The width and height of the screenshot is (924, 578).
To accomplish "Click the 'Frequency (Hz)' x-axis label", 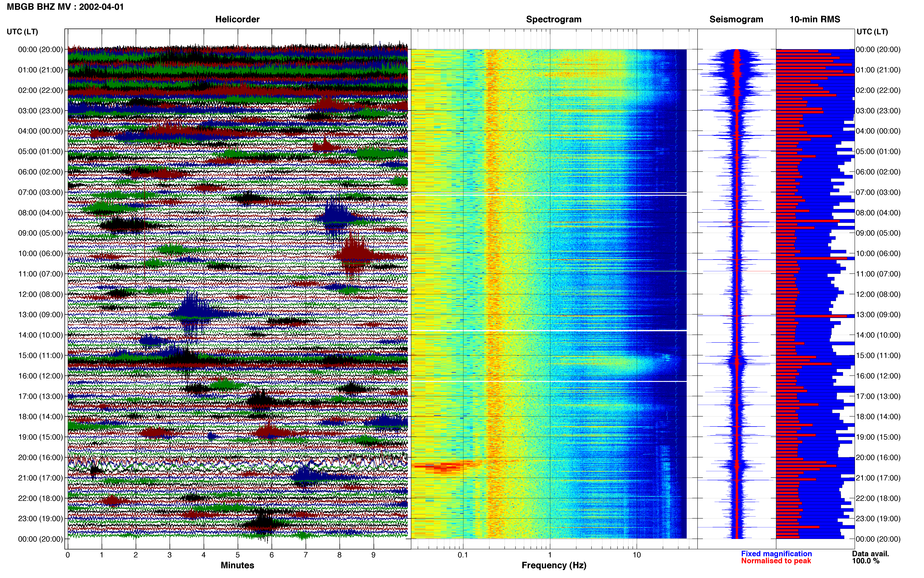I will pos(554,565).
